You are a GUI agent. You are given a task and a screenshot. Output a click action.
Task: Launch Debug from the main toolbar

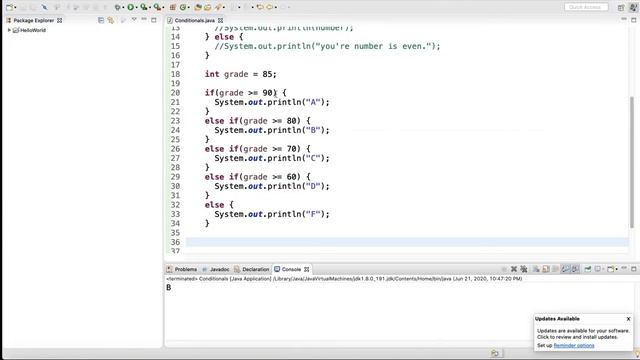point(117,7)
